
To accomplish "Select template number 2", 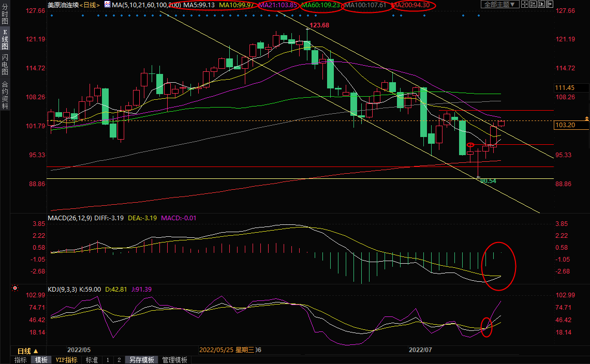I will click(x=119, y=360).
